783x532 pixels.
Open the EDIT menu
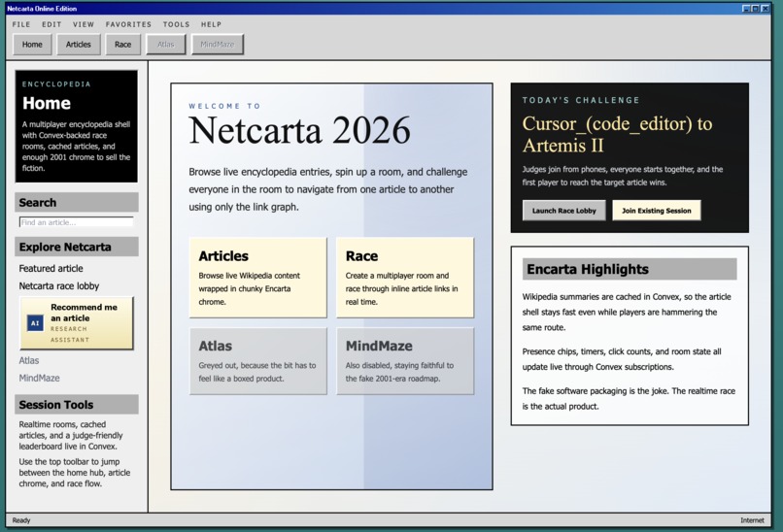tap(51, 24)
